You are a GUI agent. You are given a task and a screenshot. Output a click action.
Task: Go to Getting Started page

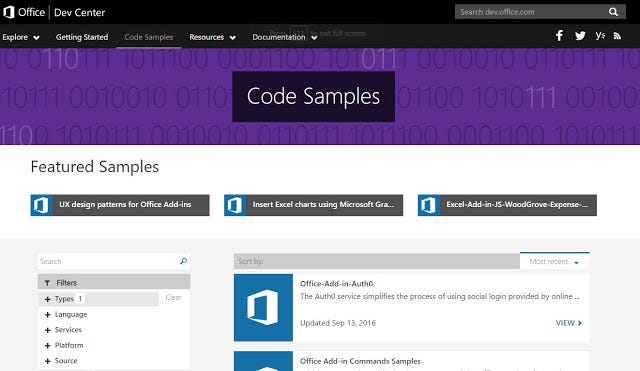82,37
